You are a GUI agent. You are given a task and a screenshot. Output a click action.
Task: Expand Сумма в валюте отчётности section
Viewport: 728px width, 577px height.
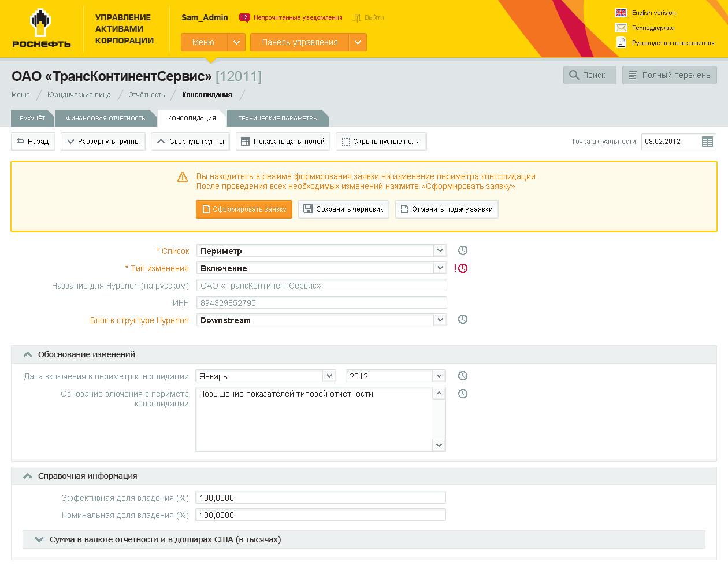click(364, 539)
